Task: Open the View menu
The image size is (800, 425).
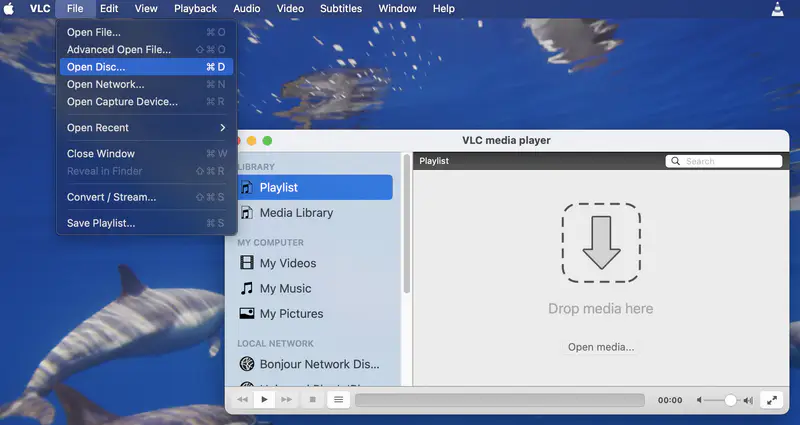Action: pyautogui.click(x=146, y=9)
